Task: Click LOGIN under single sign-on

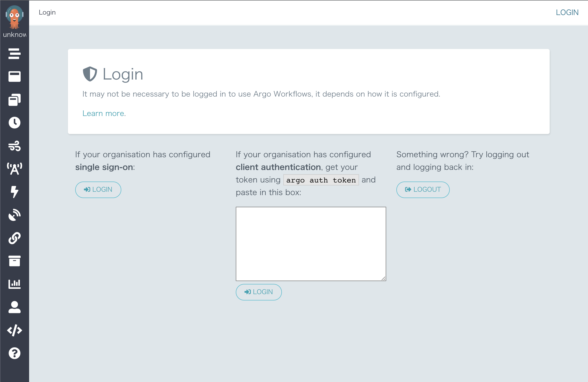Action: [x=98, y=190]
